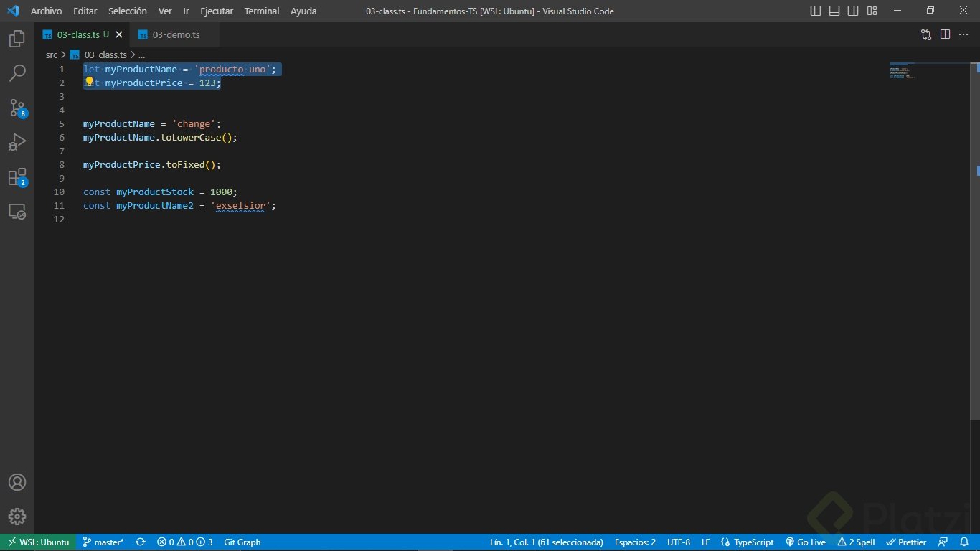Screen dimensions: 980x551
Task: Click the master branch in status bar
Action: click(x=103, y=542)
